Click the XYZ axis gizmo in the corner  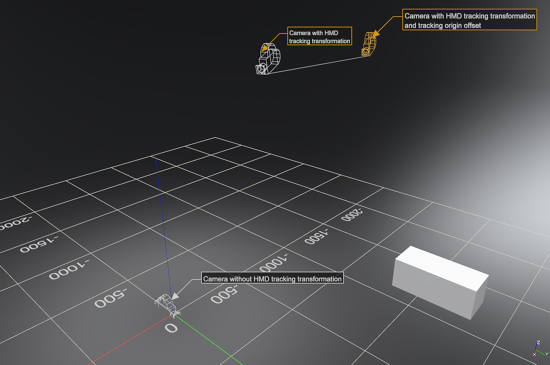click(x=540, y=349)
